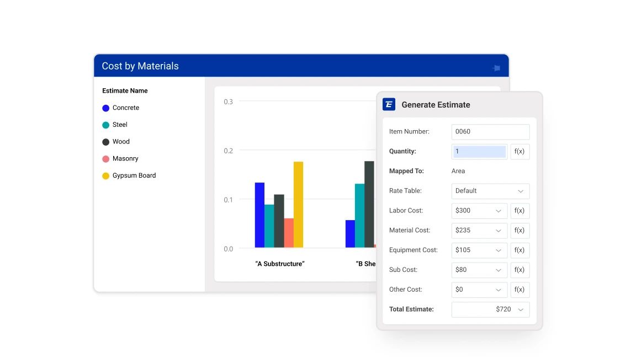
Task: Expand the Labor Cost $300 dropdown
Action: 479,211
